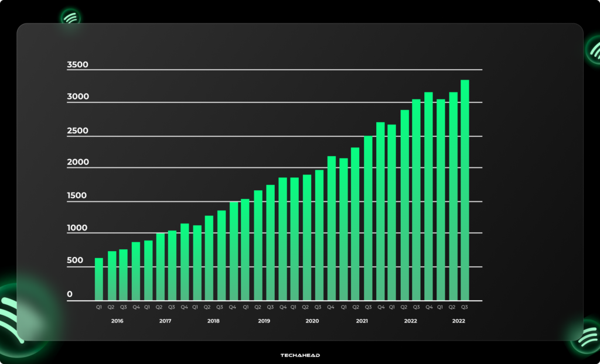Select the 1500 y-axis label

pyautogui.click(x=77, y=196)
